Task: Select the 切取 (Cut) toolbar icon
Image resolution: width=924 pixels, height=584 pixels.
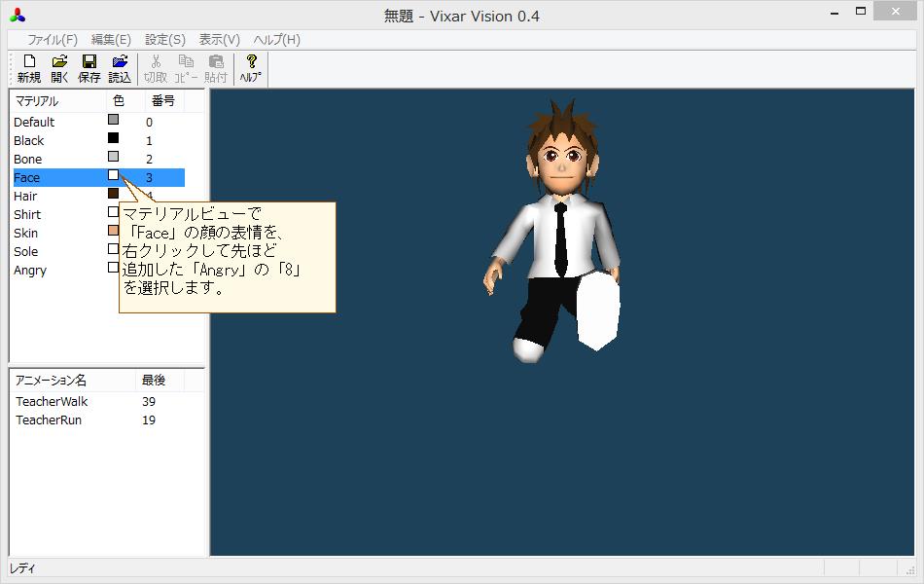Action: [156, 67]
